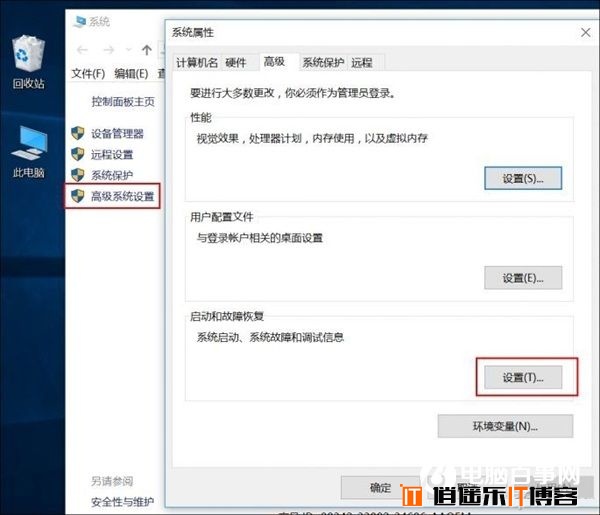Go forward in the System window
This screenshot has height=515, width=600.
[x=109, y=50]
